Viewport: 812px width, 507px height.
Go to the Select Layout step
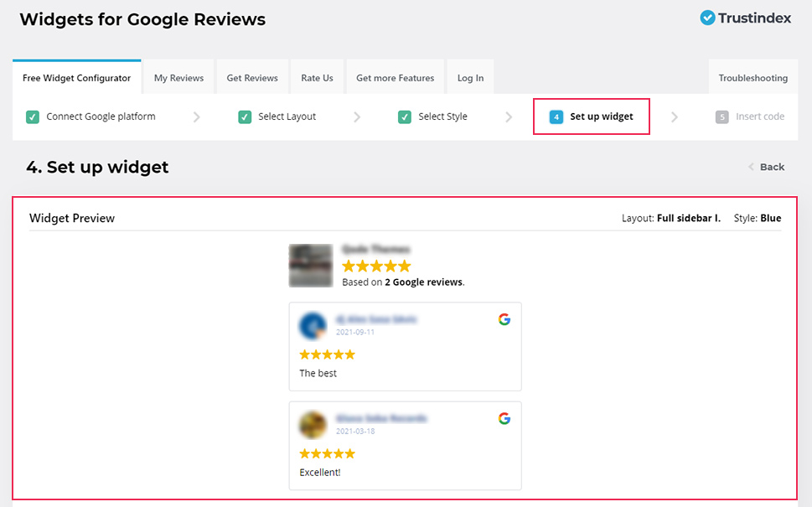(277, 117)
